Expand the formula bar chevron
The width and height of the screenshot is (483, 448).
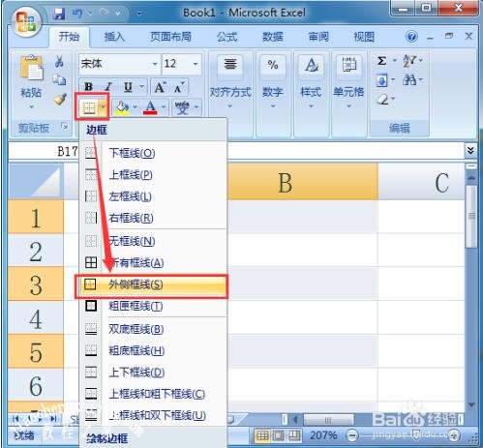coord(470,150)
